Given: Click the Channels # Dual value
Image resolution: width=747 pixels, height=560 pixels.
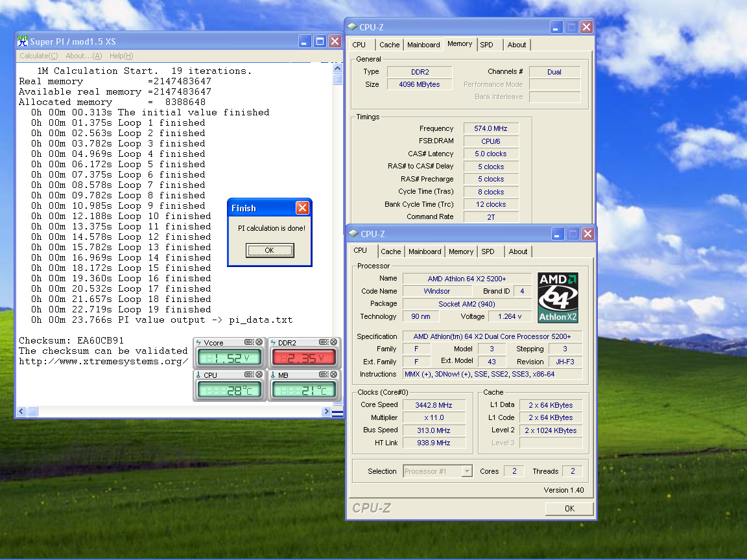Looking at the screenshot, I should 554,72.
